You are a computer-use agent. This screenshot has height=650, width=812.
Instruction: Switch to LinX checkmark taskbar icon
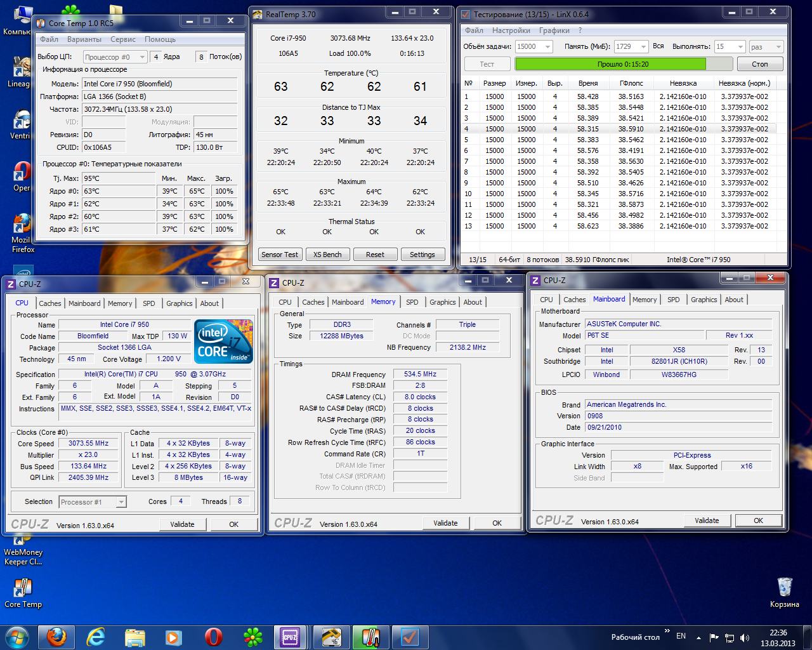pos(410,637)
